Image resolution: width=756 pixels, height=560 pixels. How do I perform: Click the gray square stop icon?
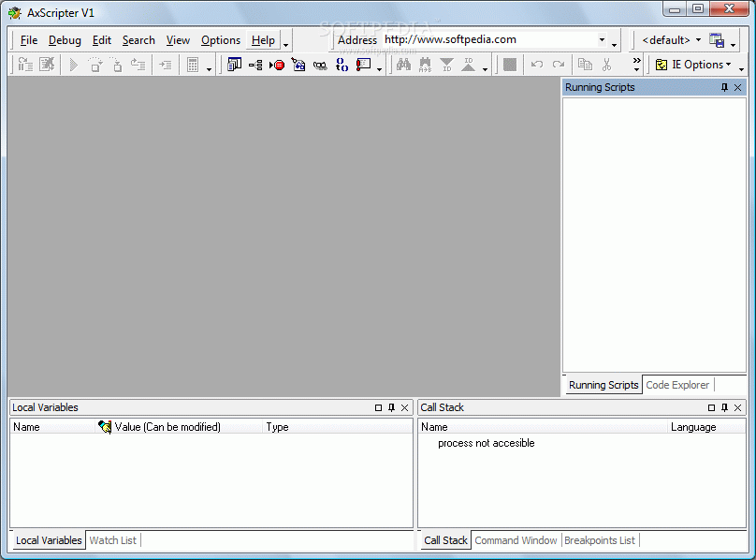pos(510,65)
